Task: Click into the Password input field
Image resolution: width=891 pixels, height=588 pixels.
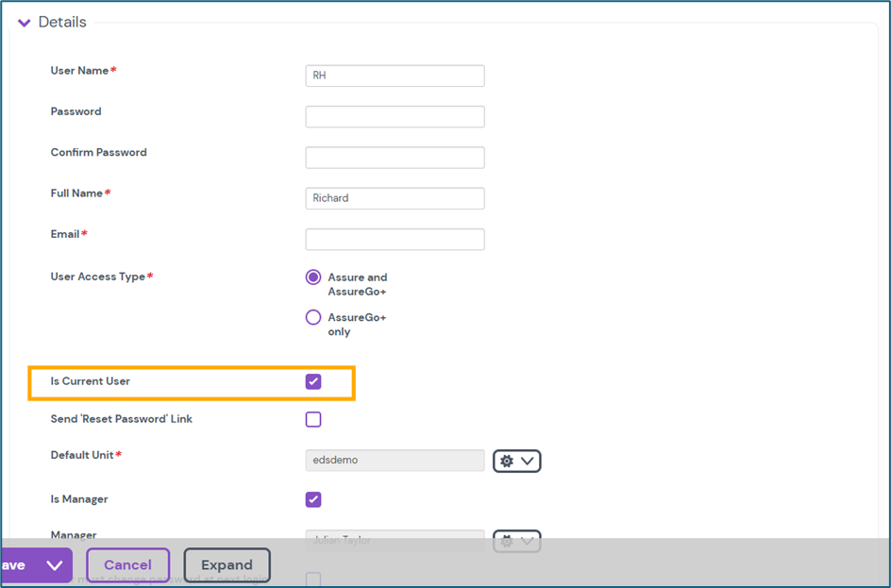Action: pyautogui.click(x=395, y=116)
